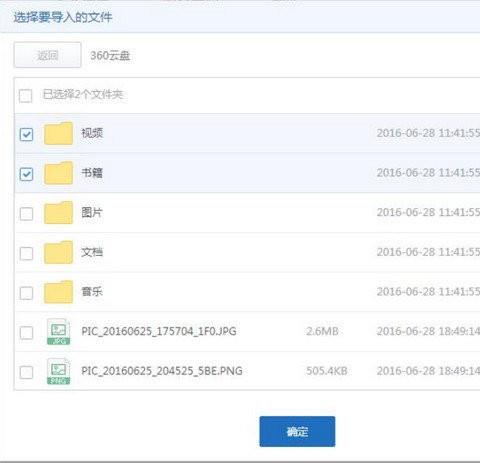Image resolution: width=480 pixels, height=463 pixels.
Task: Open the 视频 folder icon
Action: [x=58, y=133]
